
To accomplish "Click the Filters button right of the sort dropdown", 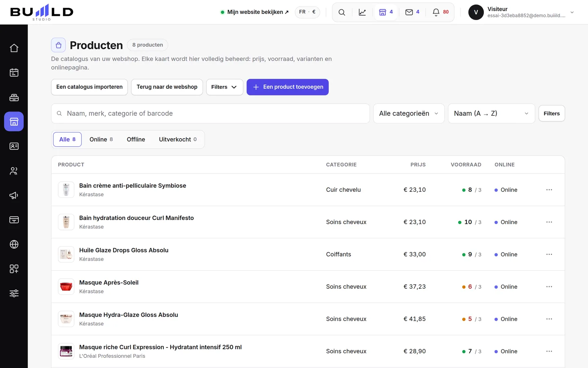I will click(x=552, y=113).
